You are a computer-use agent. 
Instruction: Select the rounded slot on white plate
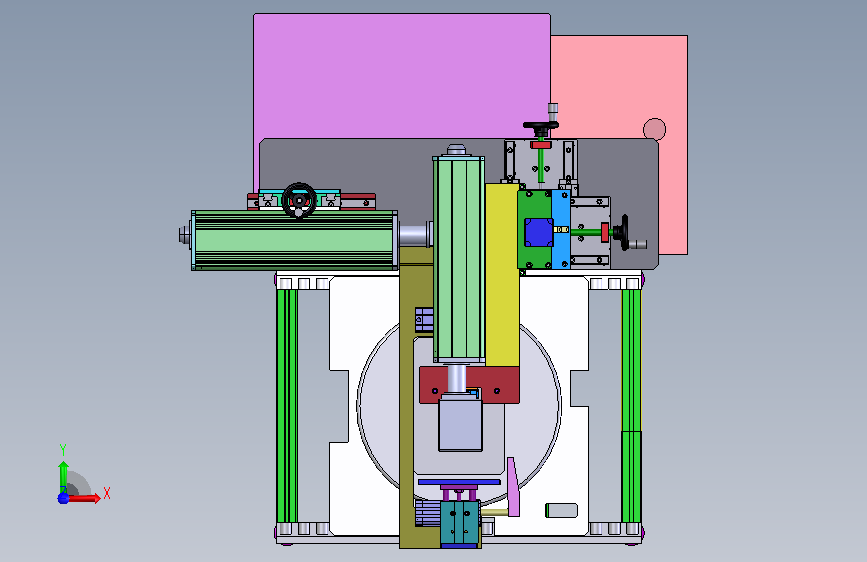(x=561, y=511)
